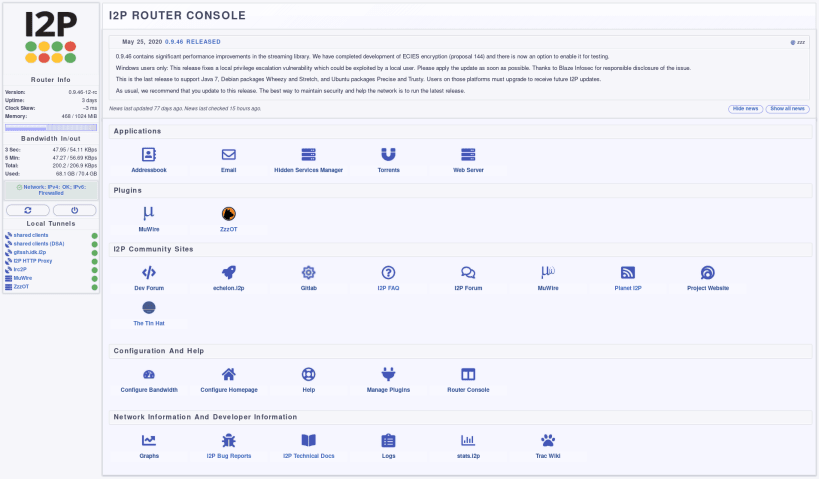This screenshot has width=819, height=479.
Task: Open the Web Server icon
Action: coord(469,155)
